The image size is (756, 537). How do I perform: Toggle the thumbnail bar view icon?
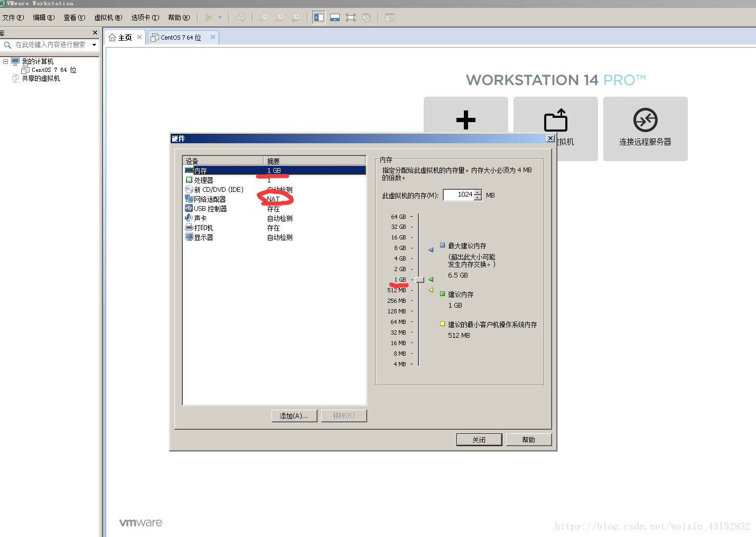point(335,17)
